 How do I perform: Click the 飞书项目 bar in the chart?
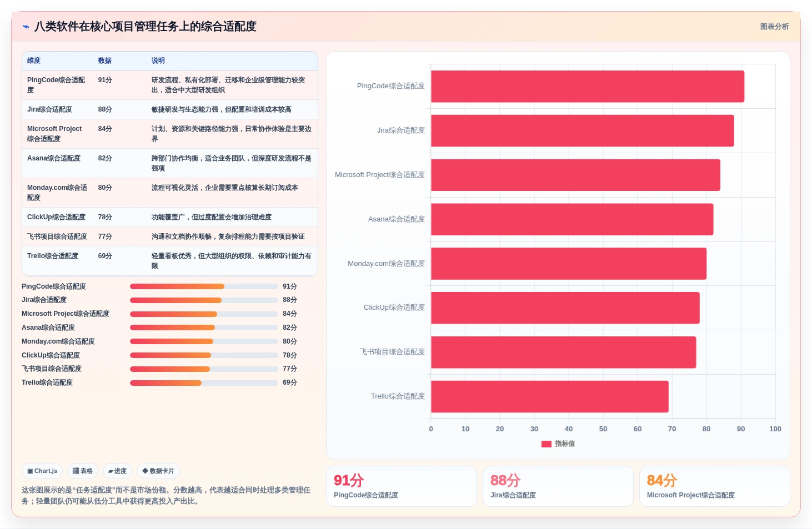(564, 352)
